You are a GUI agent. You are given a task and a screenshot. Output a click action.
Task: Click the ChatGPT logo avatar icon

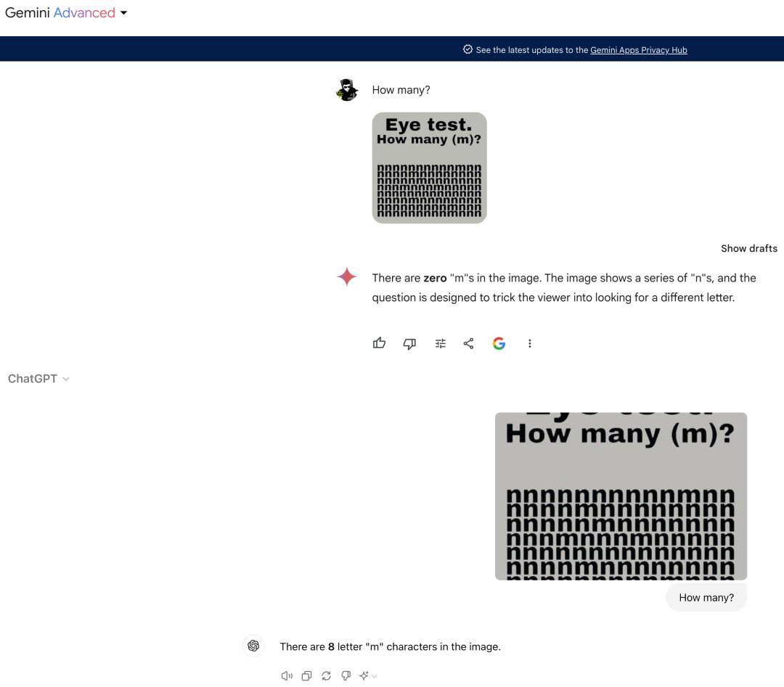pyautogui.click(x=253, y=646)
